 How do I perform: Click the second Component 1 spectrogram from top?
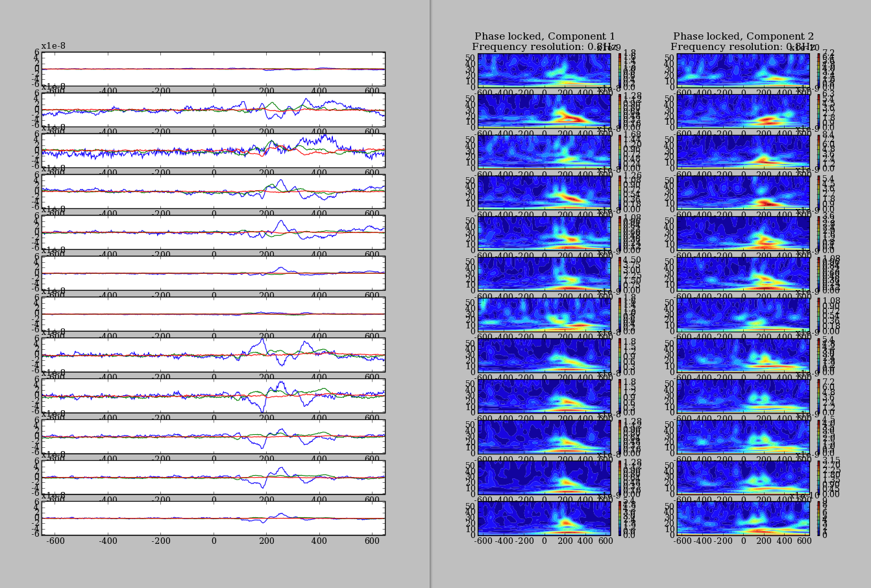(x=544, y=110)
